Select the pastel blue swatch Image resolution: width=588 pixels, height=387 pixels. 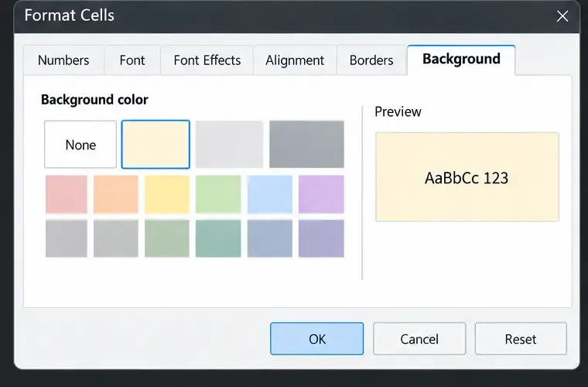click(269, 194)
